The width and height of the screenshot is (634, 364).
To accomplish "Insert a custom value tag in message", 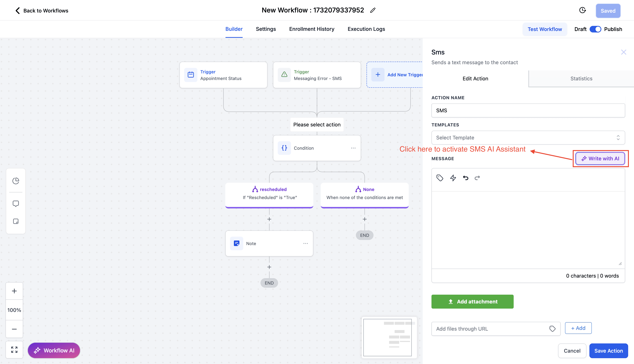I will [440, 178].
